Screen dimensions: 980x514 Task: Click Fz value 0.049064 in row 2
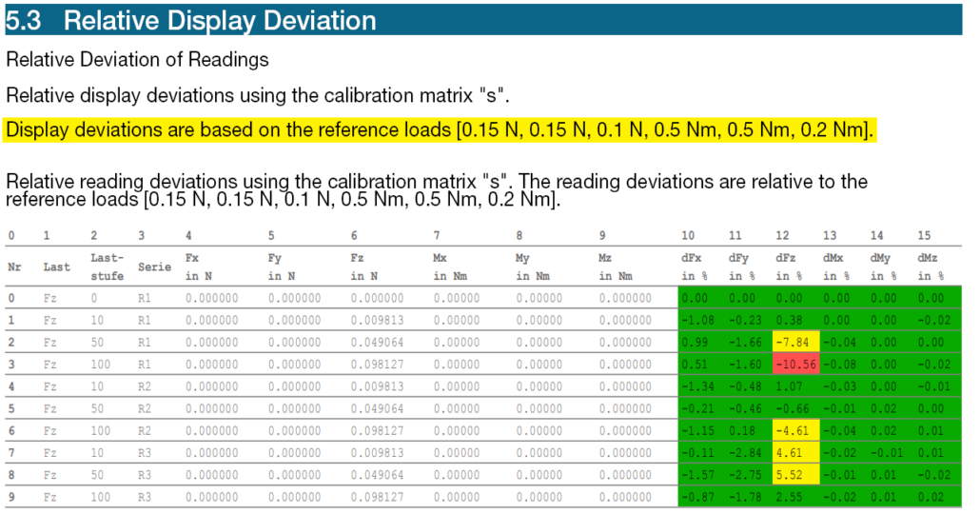click(x=377, y=343)
